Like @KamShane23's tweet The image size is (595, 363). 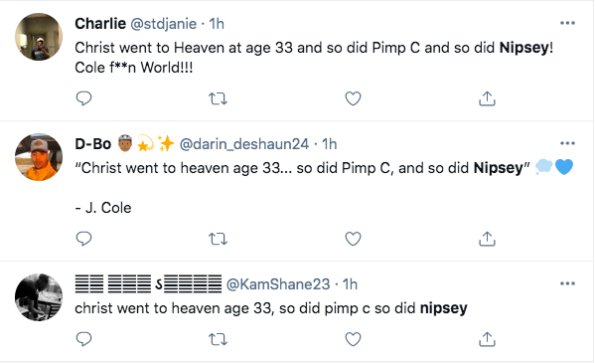(x=353, y=339)
